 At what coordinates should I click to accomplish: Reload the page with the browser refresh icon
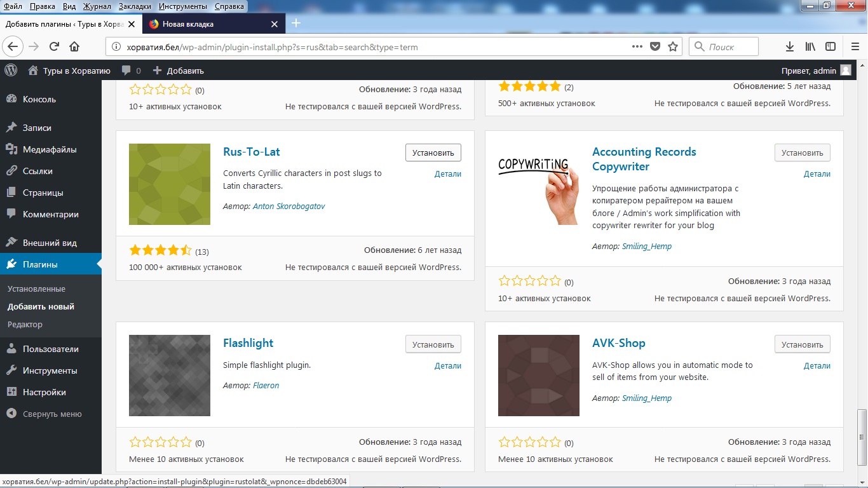[x=54, y=46]
